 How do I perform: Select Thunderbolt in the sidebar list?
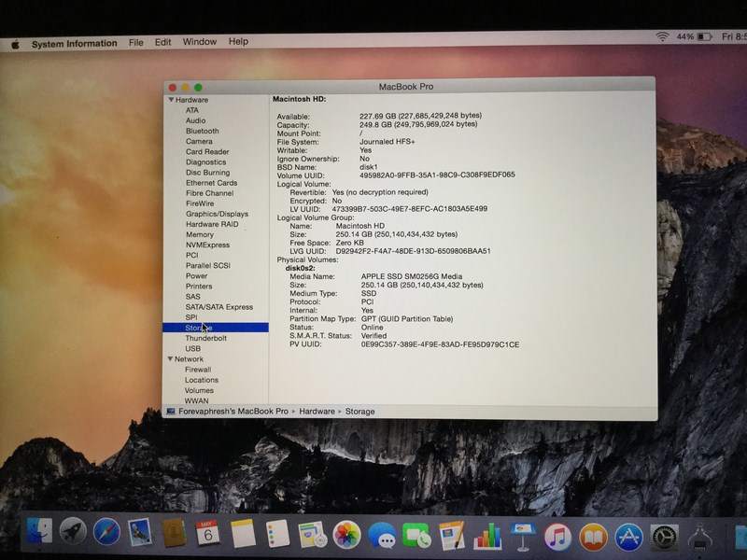(205, 339)
